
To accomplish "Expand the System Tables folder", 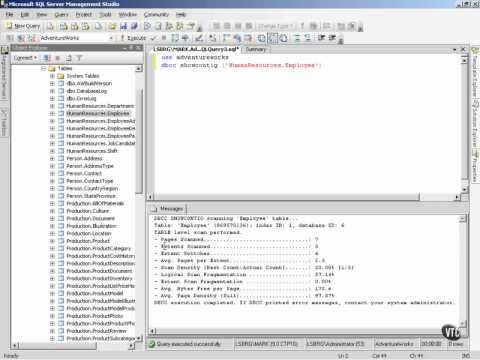I will (x=52, y=76).
